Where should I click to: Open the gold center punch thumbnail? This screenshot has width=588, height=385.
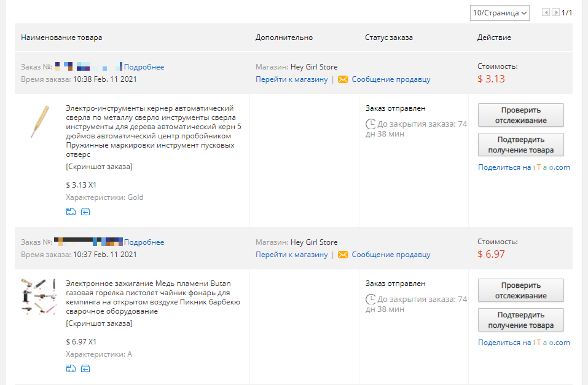pyautogui.click(x=40, y=121)
